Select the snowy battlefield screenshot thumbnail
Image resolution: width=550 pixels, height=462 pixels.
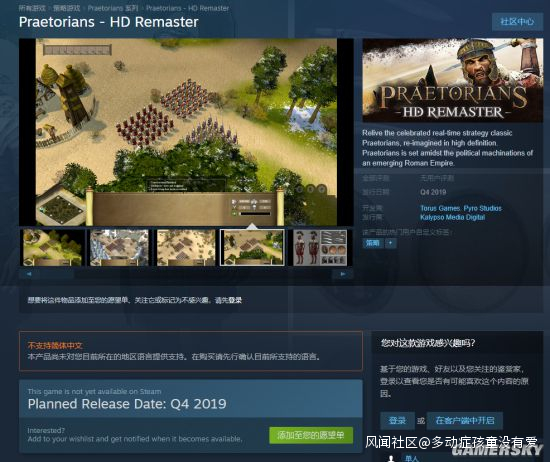click(x=119, y=247)
